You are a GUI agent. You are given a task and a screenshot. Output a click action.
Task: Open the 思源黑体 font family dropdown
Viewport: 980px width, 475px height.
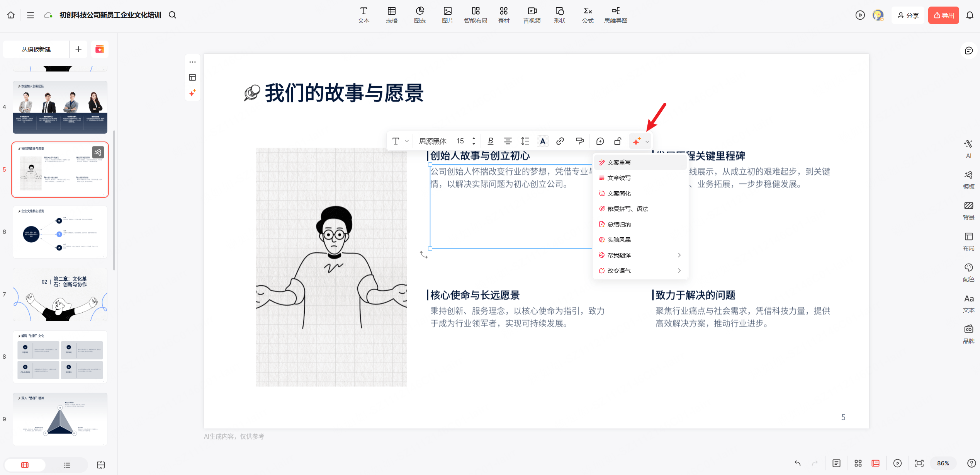pos(433,141)
